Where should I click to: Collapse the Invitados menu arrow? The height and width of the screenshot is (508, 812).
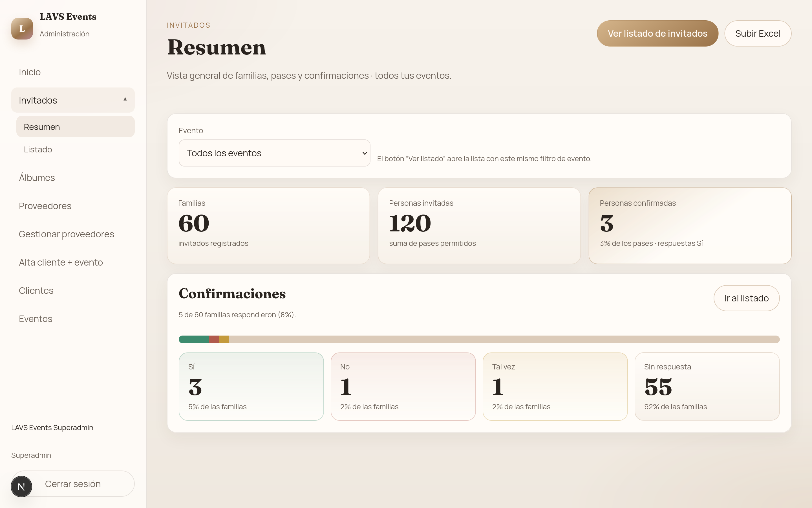pyautogui.click(x=125, y=99)
